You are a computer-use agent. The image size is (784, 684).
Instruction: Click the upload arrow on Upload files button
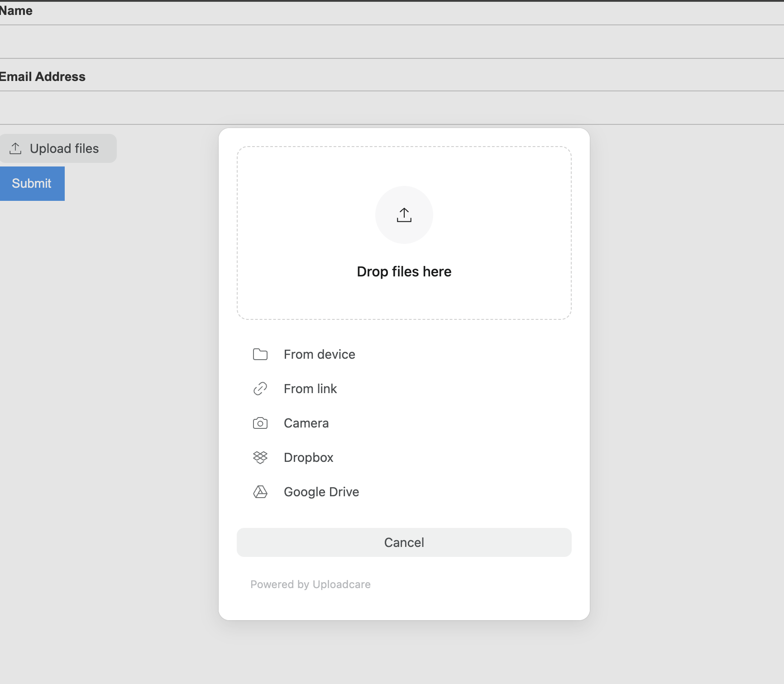(16, 148)
